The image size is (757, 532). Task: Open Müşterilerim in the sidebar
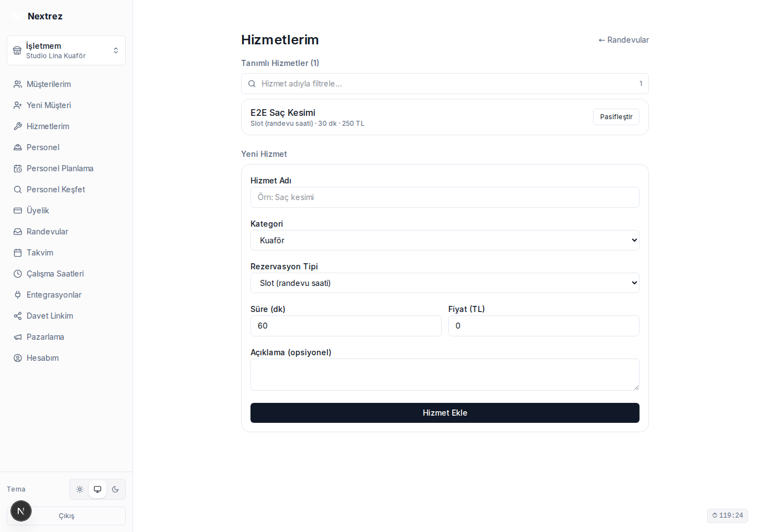pos(67,84)
